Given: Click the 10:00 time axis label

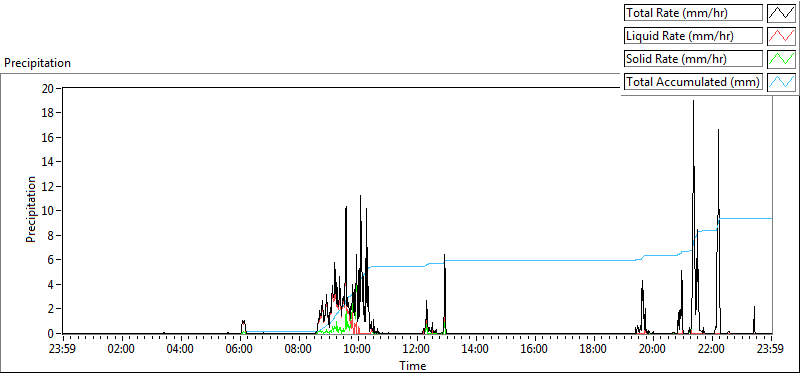Looking at the screenshot, I should (x=358, y=350).
